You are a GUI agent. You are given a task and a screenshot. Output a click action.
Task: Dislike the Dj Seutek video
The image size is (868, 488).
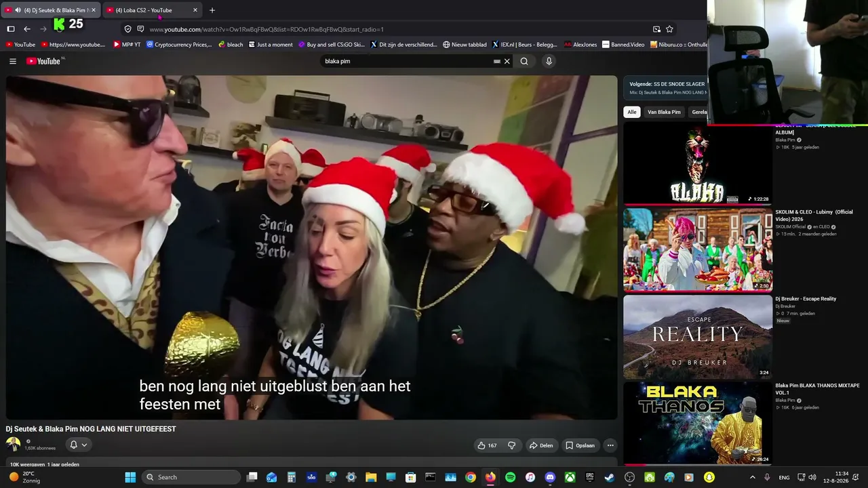point(512,445)
